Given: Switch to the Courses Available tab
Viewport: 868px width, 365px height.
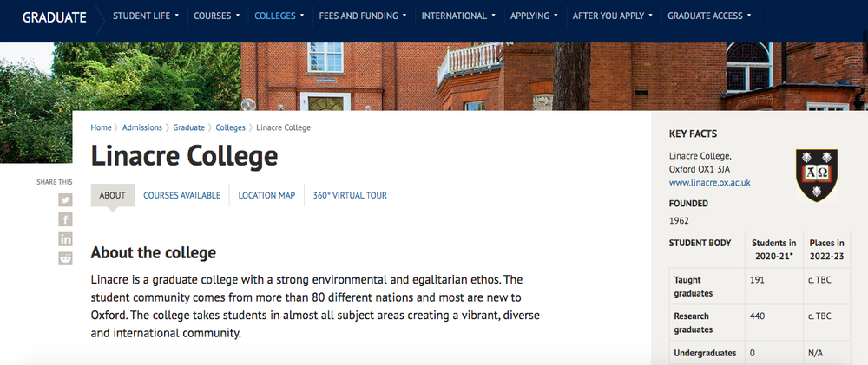Looking at the screenshot, I should pos(181,195).
